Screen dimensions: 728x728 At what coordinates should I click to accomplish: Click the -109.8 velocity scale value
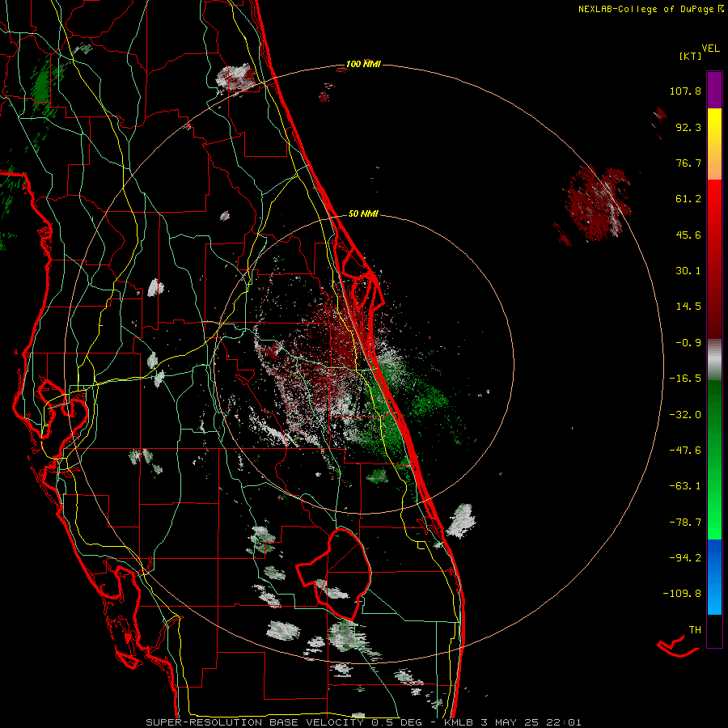[682, 594]
